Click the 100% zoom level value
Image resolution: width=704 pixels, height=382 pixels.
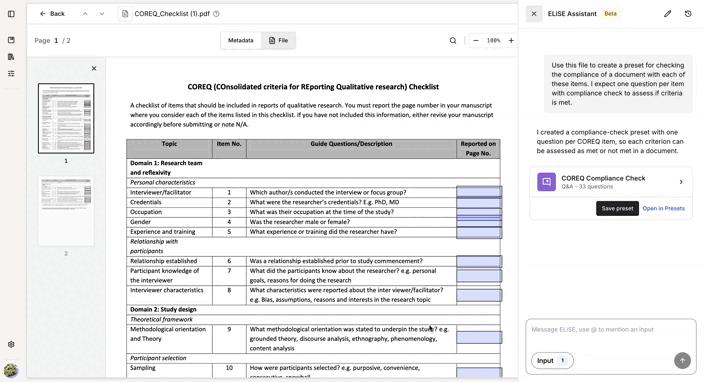click(x=493, y=40)
